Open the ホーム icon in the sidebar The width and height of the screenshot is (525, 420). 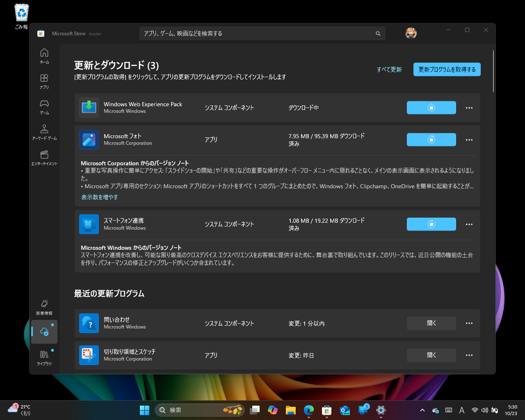pos(44,53)
